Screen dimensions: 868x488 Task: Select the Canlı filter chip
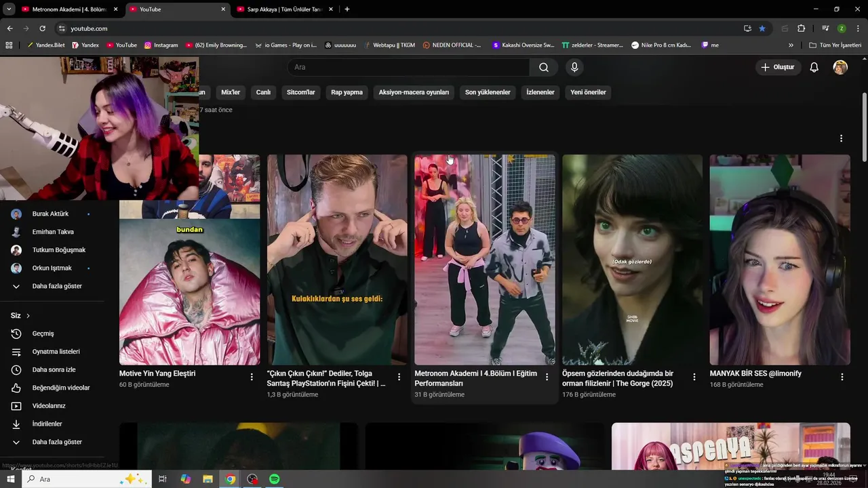[263, 92]
